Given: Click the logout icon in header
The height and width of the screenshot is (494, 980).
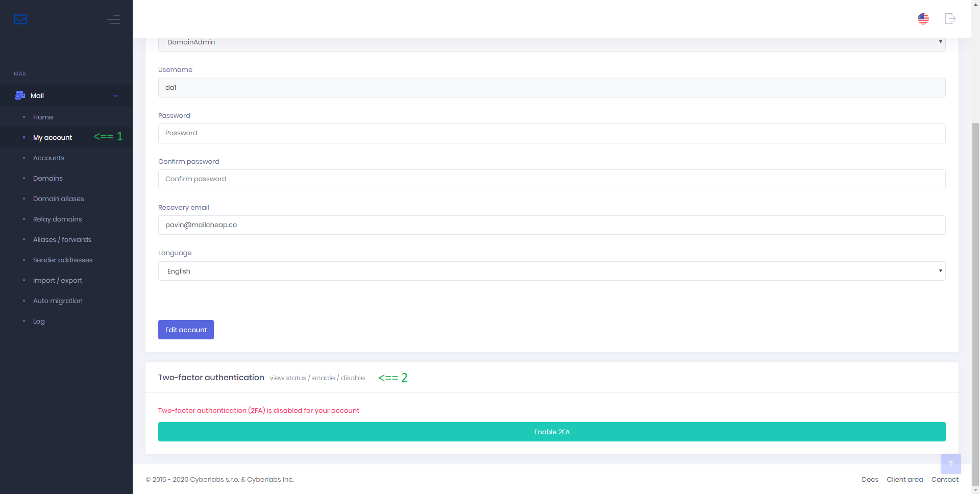Looking at the screenshot, I should (x=950, y=19).
